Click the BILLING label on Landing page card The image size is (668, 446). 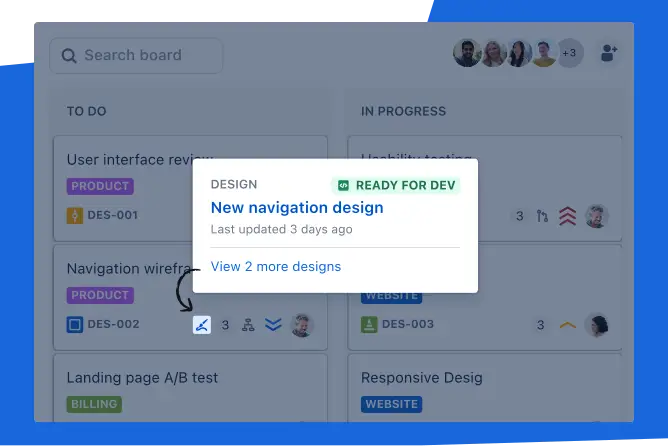(94, 404)
